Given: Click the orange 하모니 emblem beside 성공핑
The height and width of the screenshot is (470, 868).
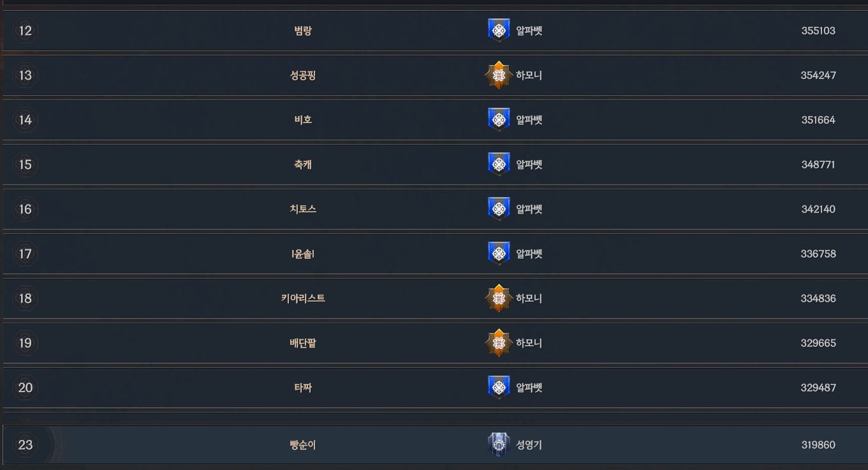Looking at the screenshot, I should [x=499, y=75].
